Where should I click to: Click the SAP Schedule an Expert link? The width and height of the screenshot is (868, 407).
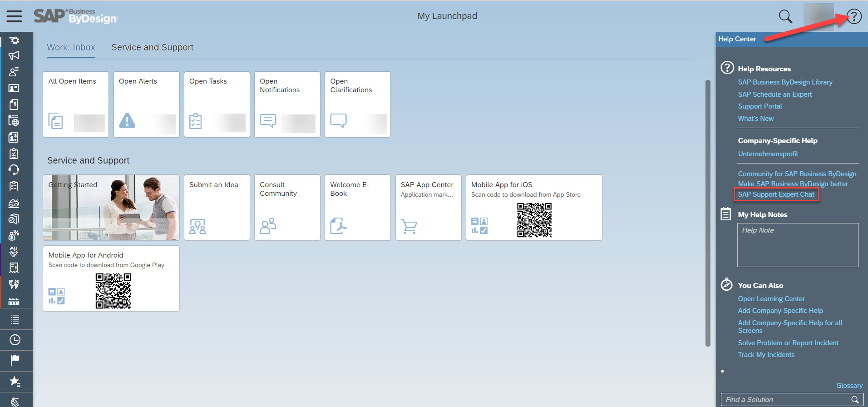coord(774,94)
